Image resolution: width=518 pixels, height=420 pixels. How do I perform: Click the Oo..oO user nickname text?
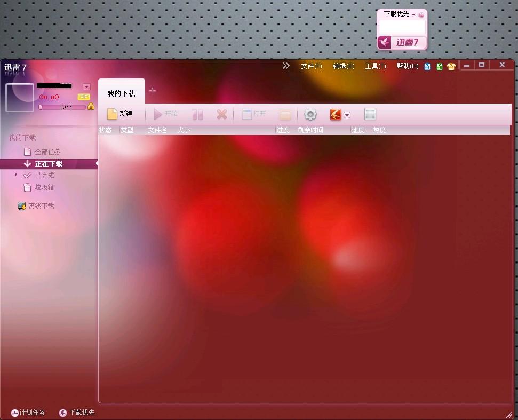(49, 97)
